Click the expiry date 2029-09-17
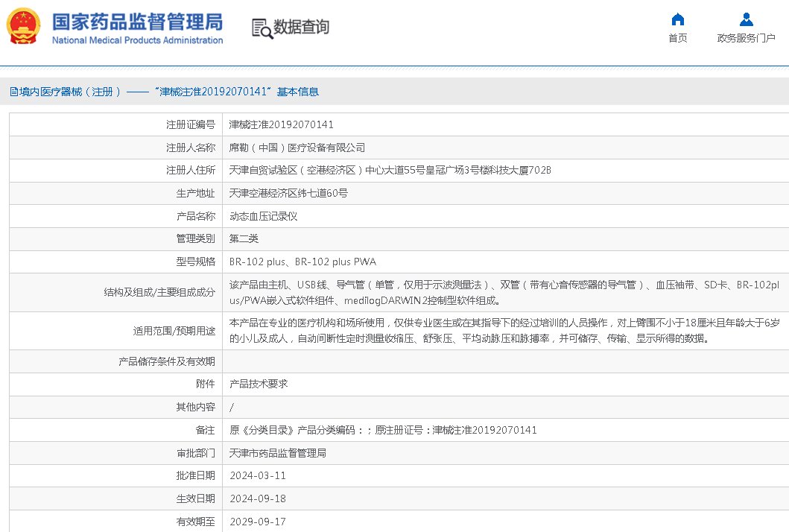This screenshot has height=532, width=789. (257, 522)
